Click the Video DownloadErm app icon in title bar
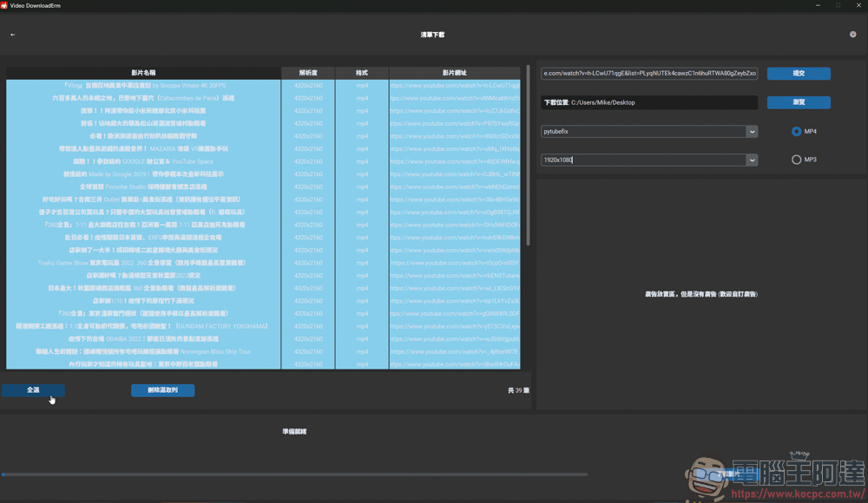Image resolution: width=868 pixels, height=503 pixels. pyautogui.click(x=4, y=5)
